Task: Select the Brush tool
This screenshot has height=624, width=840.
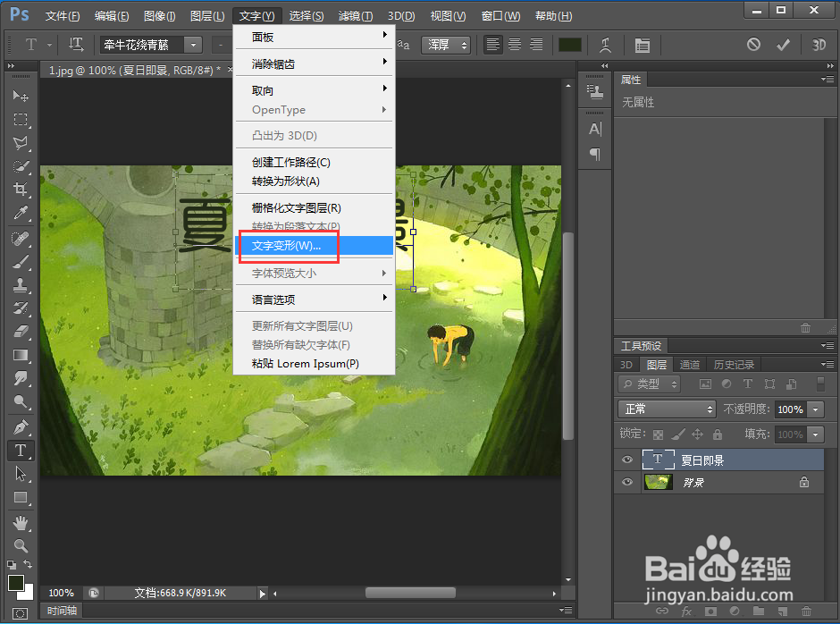Action: click(x=21, y=262)
